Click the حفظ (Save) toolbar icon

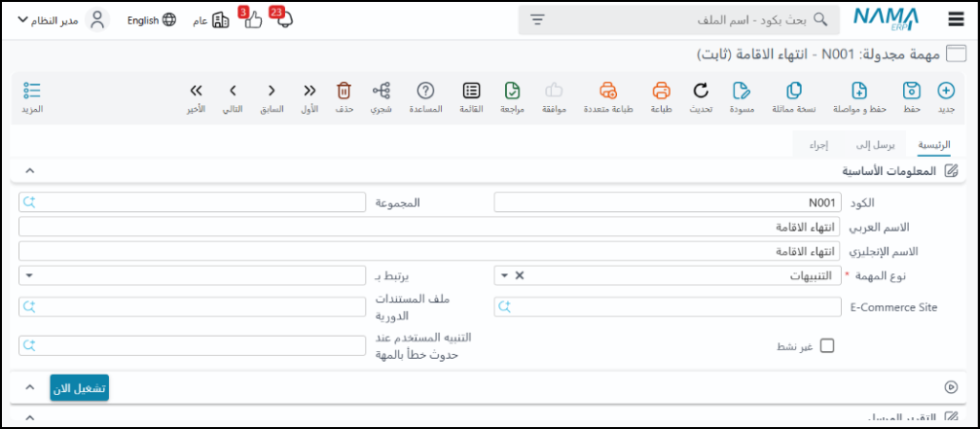[x=912, y=91]
